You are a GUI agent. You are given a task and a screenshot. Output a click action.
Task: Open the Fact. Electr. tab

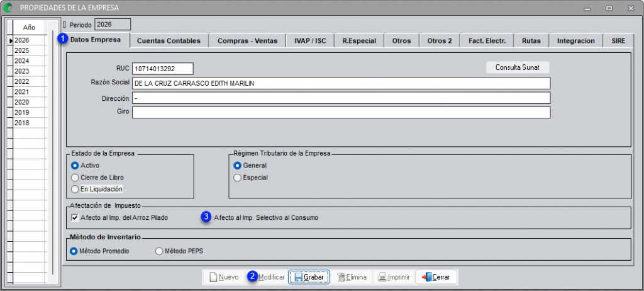487,41
